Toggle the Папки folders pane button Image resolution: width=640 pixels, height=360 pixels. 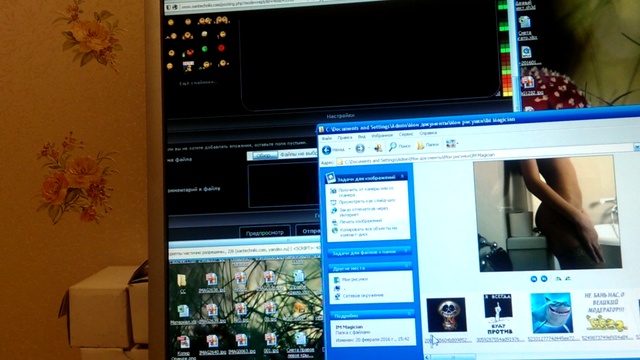click(x=427, y=145)
